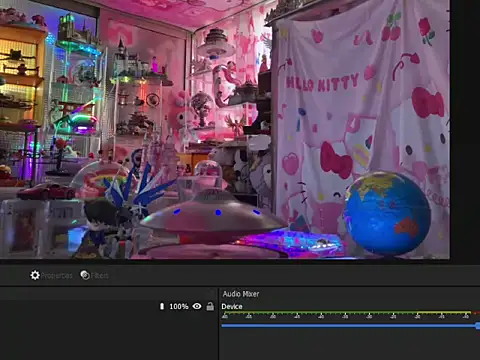Viewport: 480px width, 360px height.
Task: Open the Filters dialog
Action: pos(94,275)
